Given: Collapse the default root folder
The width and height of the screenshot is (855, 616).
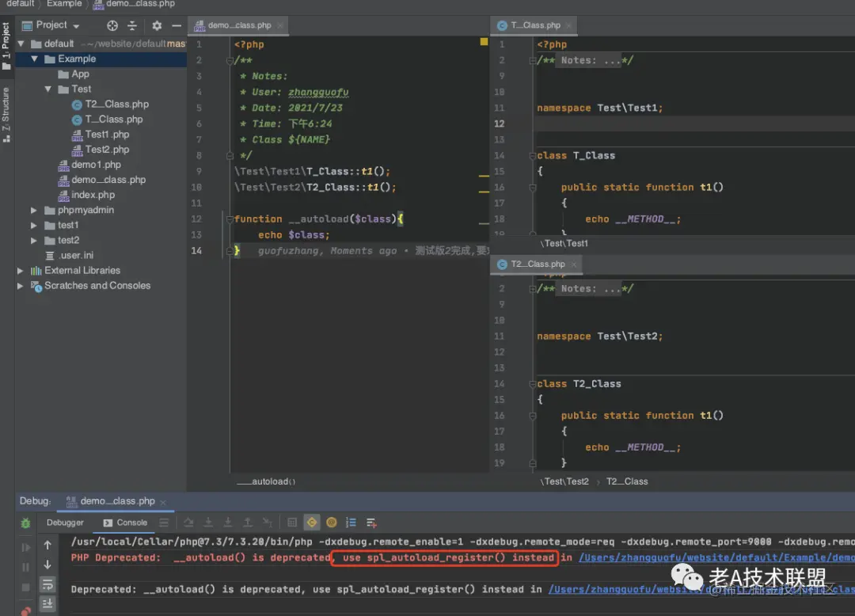Looking at the screenshot, I should click(x=21, y=44).
